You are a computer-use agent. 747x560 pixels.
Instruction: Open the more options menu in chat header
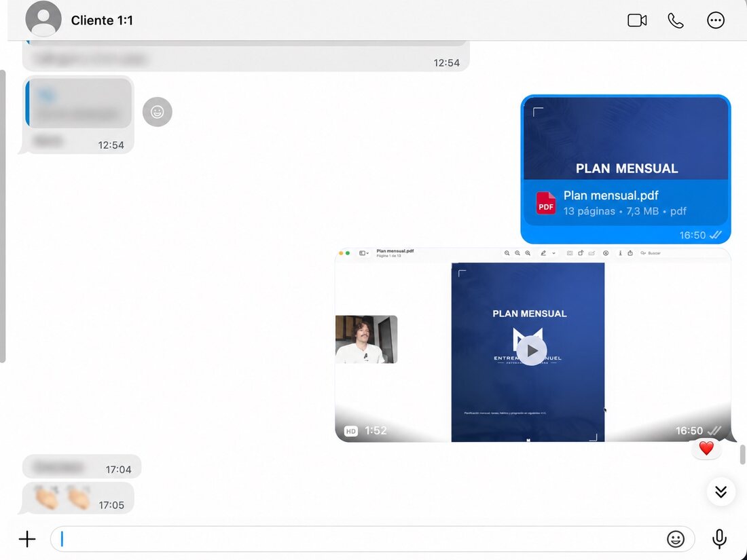click(x=716, y=20)
